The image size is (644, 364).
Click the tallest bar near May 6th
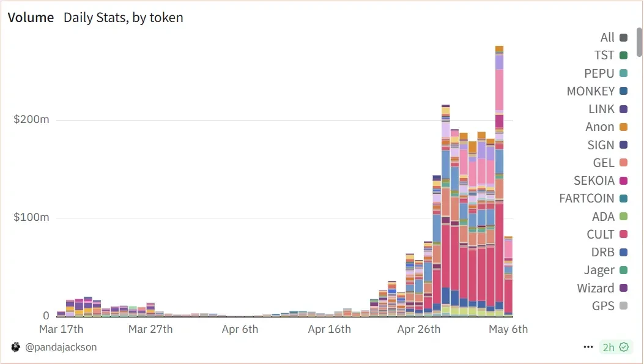point(499,181)
